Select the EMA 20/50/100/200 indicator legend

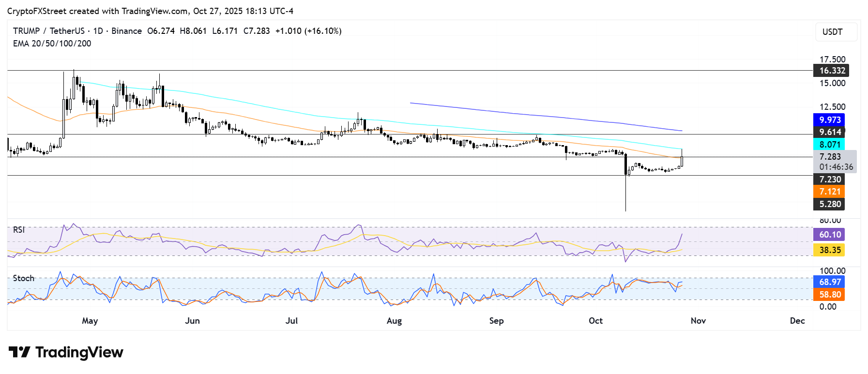(x=52, y=44)
